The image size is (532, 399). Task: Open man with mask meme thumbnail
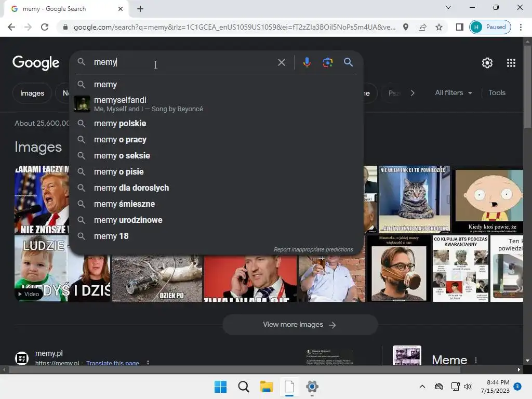[x=398, y=269]
